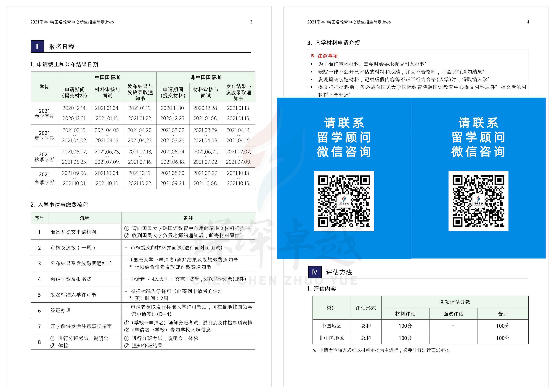Click the '评估形式' column header
This screenshot has height=392, width=554.
366,308
